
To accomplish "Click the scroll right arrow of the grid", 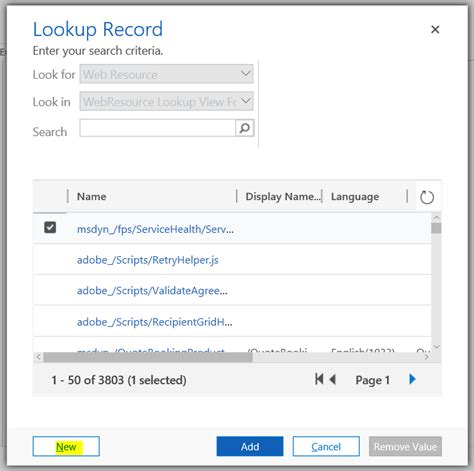I will click(427, 357).
